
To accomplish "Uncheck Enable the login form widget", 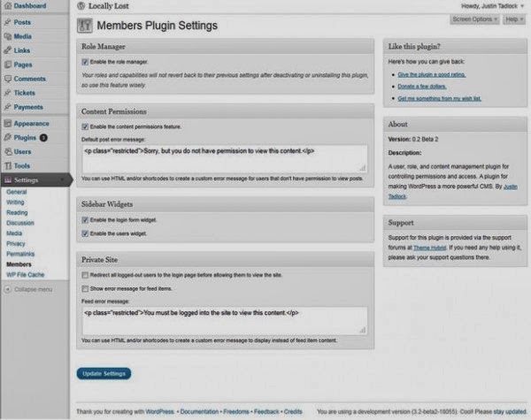I will click(x=85, y=220).
